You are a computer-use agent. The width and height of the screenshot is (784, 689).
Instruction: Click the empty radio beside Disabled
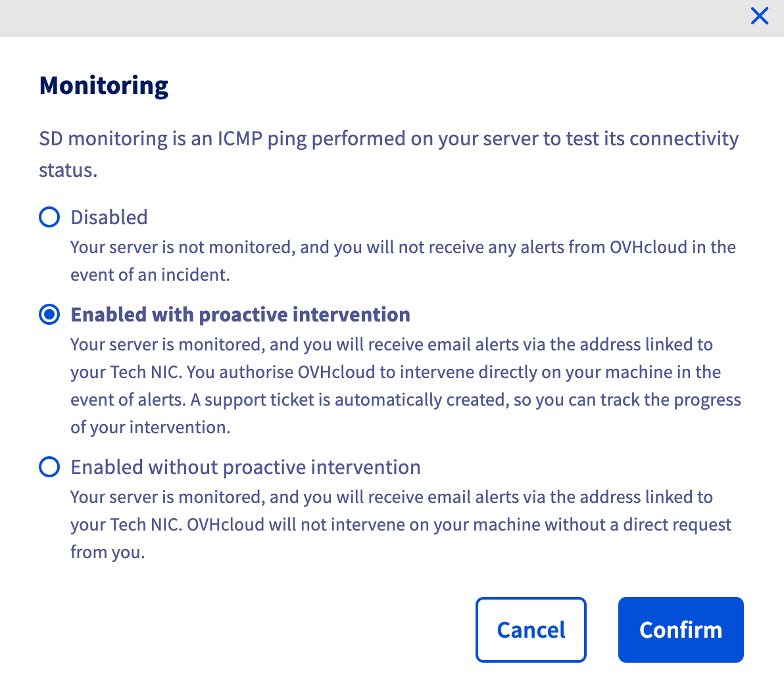point(49,217)
